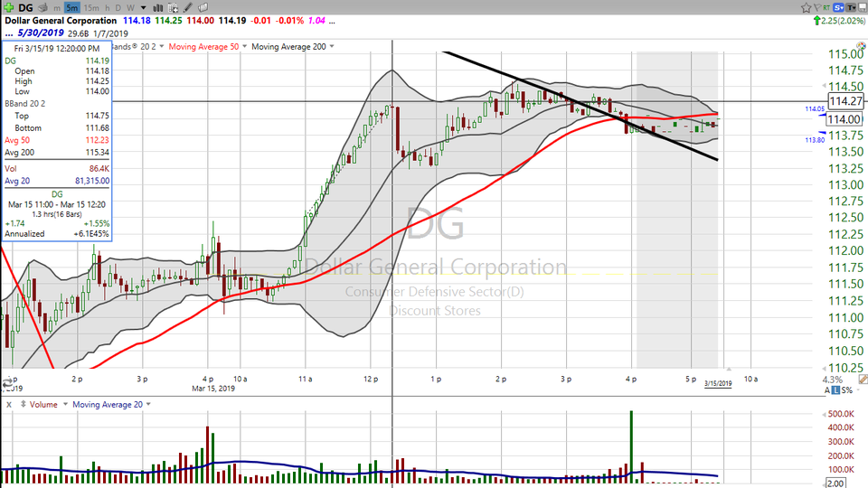868x488 pixels.
Task: Click the Vol value 86.4K
Action: [99, 168]
